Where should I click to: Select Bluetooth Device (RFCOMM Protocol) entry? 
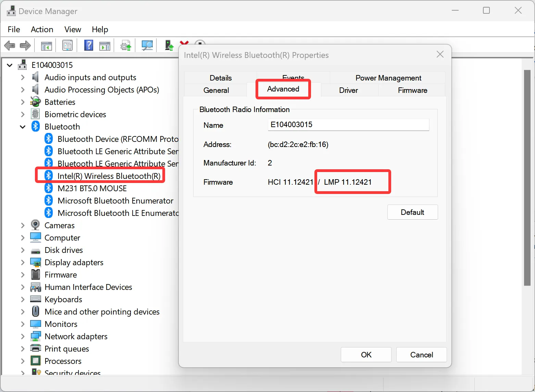tap(118, 139)
